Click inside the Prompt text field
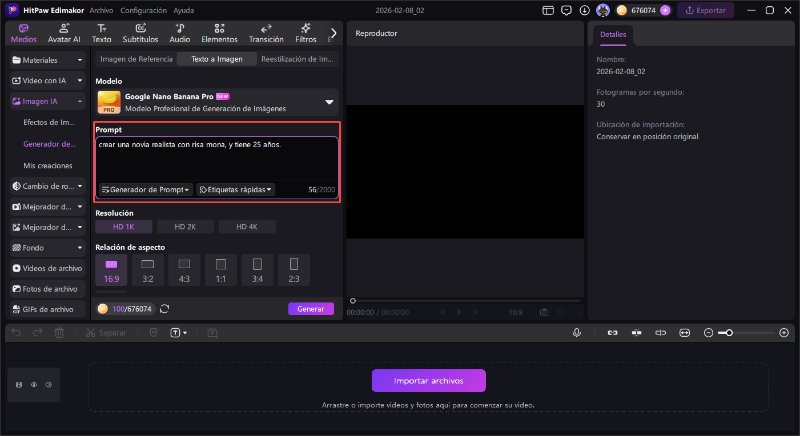Viewport: 800px width, 436px height. pyautogui.click(x=216, y=158)
